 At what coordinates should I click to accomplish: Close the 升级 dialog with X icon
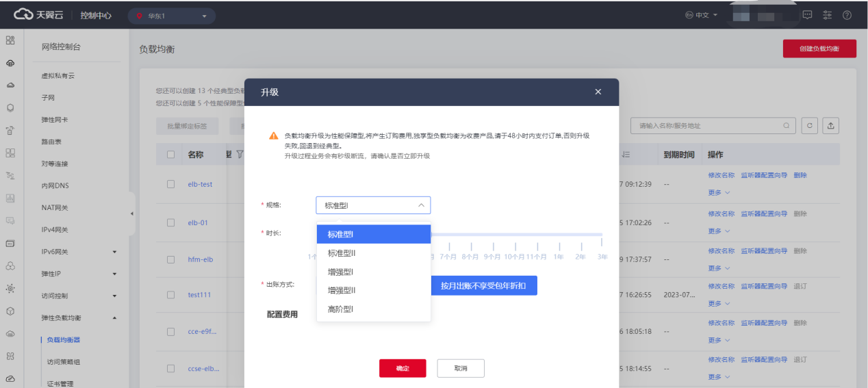point(598,92)
